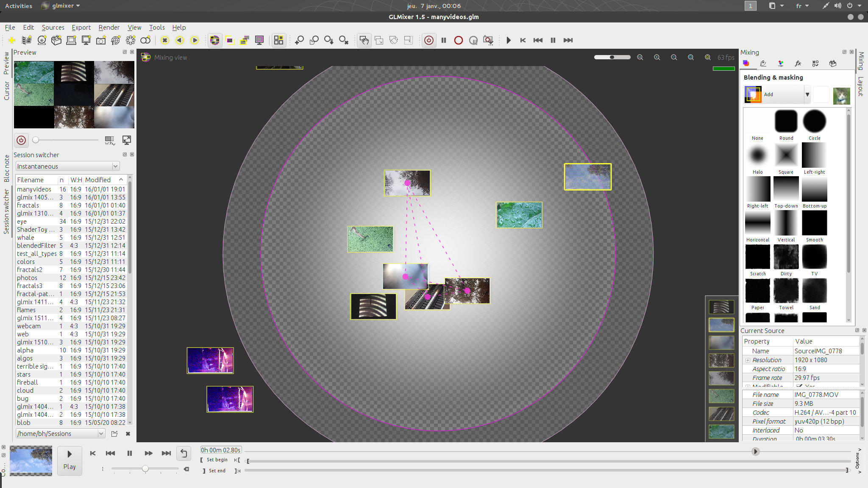The height and width of the screenshot is (488, 868).
Task: Switch to the Rendering view toolbar button
Action: coord(259,40)
